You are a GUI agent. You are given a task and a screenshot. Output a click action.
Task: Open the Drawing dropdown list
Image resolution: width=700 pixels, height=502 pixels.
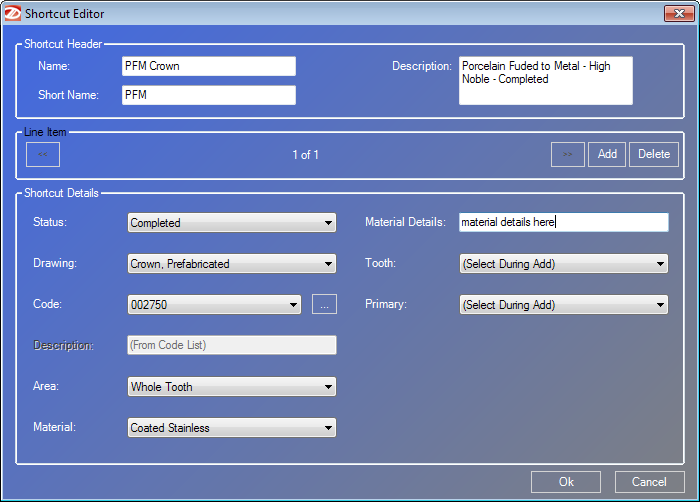[x=232, y=264]
